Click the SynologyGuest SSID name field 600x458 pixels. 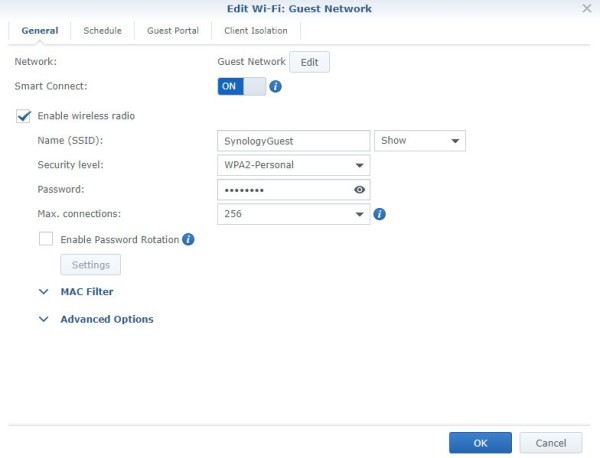293,141
